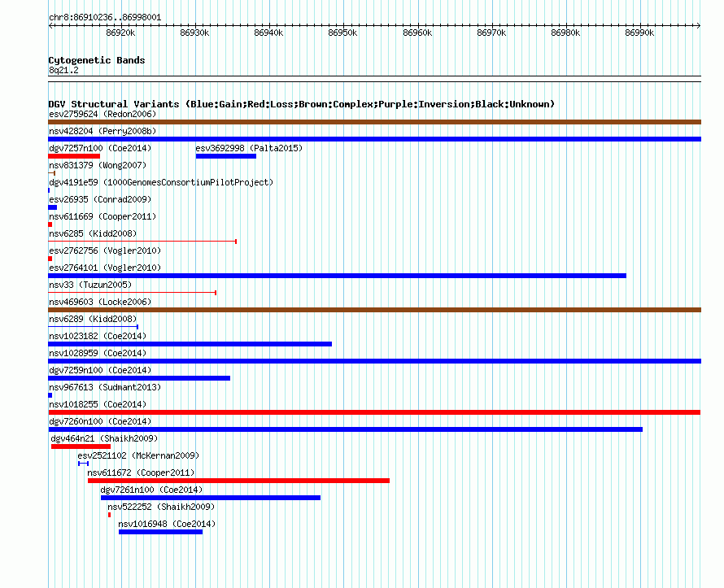Screen dimensions: 724x588
Task: Select the esv2759624 (Redon2006) label
Action: coord(102,114)
